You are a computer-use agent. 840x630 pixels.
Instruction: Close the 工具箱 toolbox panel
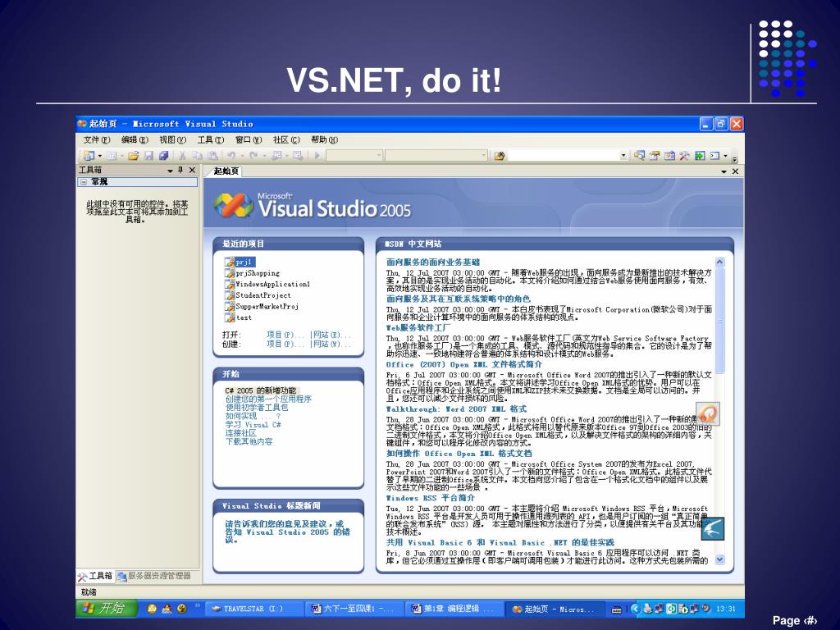point(192,171)
